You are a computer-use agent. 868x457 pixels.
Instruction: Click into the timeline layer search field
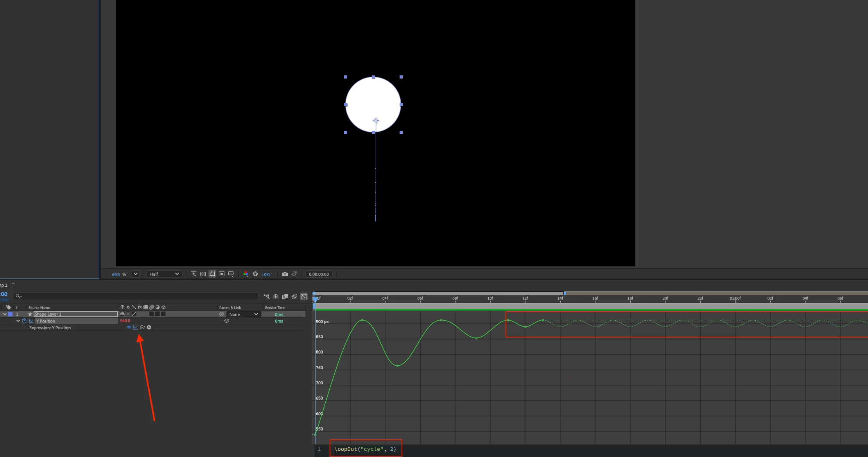137,296
